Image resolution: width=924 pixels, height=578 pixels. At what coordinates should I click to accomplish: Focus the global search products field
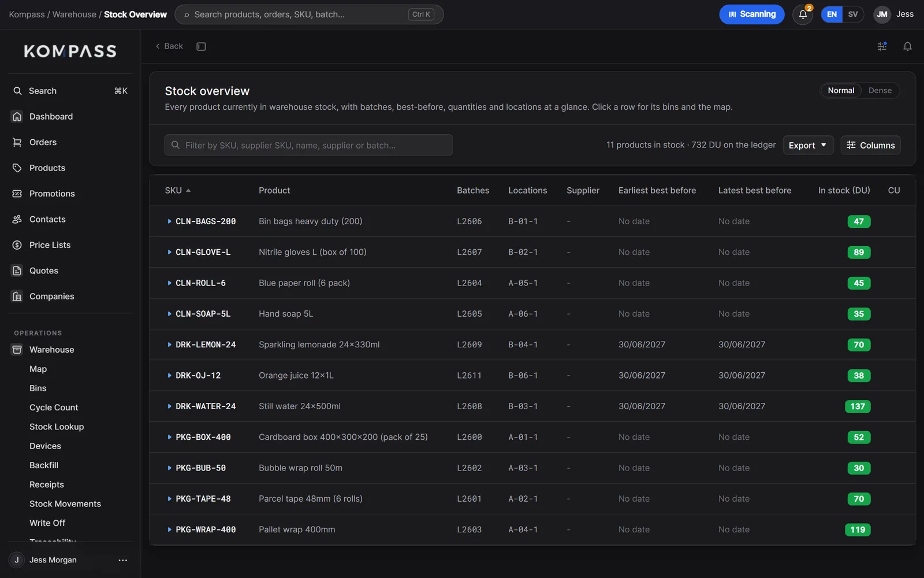point(309,14)
